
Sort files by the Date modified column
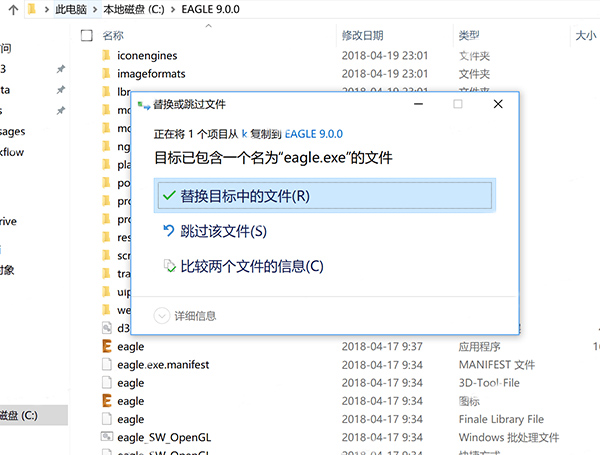pyautogui.click(x=362, y=36)
